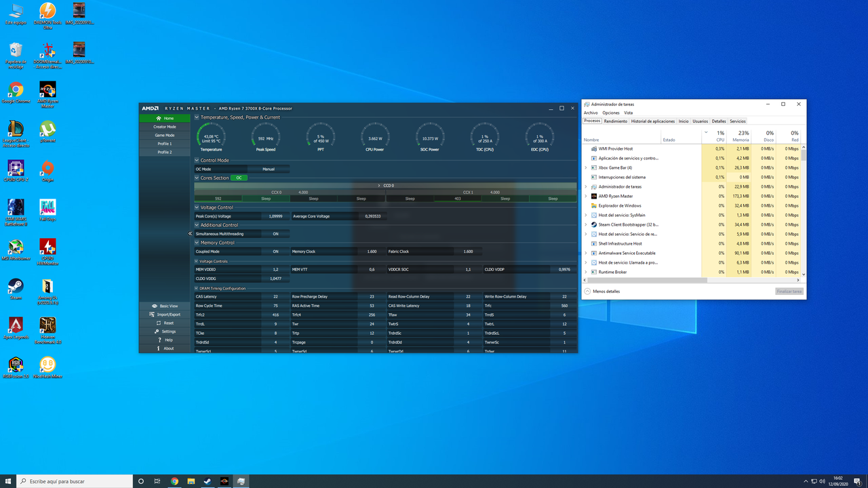Expand Xbox Game Bar process group

(x=586, y=167)
